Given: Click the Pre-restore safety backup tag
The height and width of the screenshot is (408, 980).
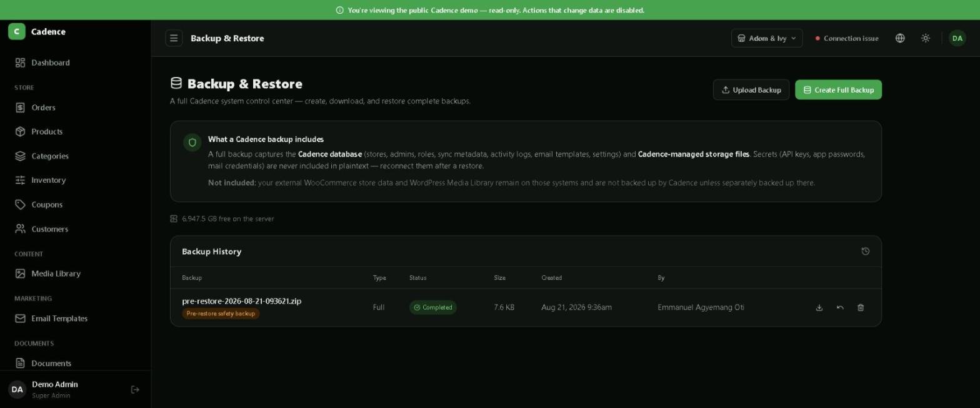Looking at the screenshot, I should [x=221, y=314].
